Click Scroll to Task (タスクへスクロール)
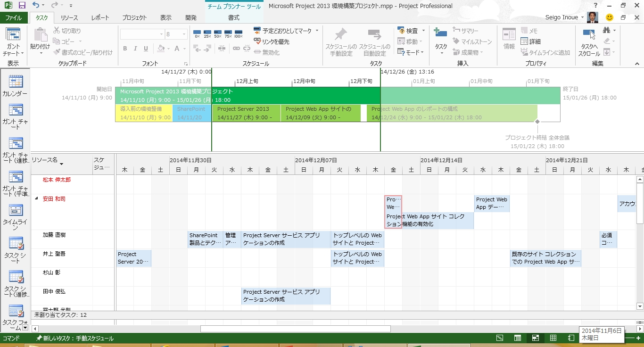644x347 pixels. 589,41
